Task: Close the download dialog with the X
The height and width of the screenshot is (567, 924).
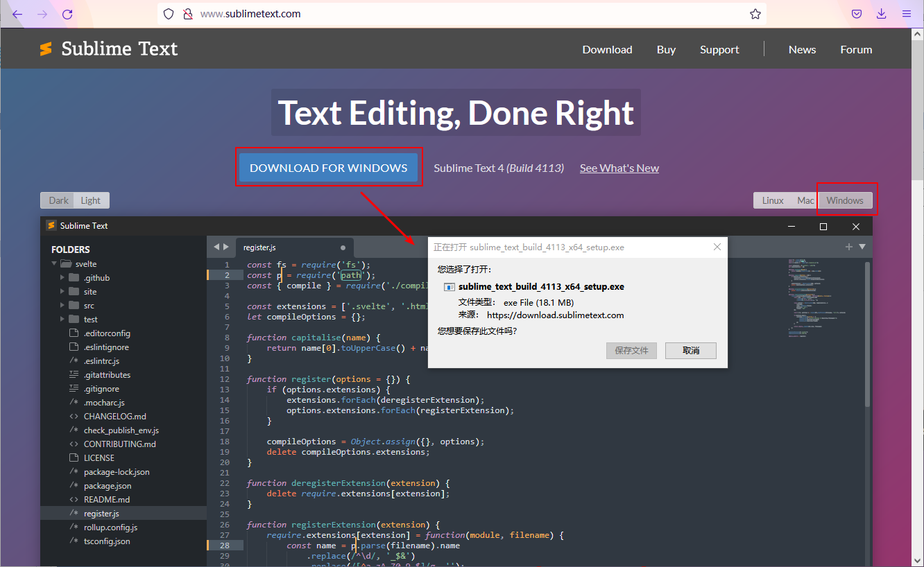Action: tap(717, 247)
